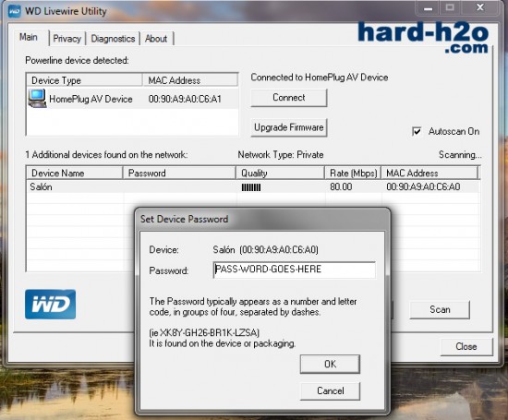Click the Scanning... status text

coord(460,155)
